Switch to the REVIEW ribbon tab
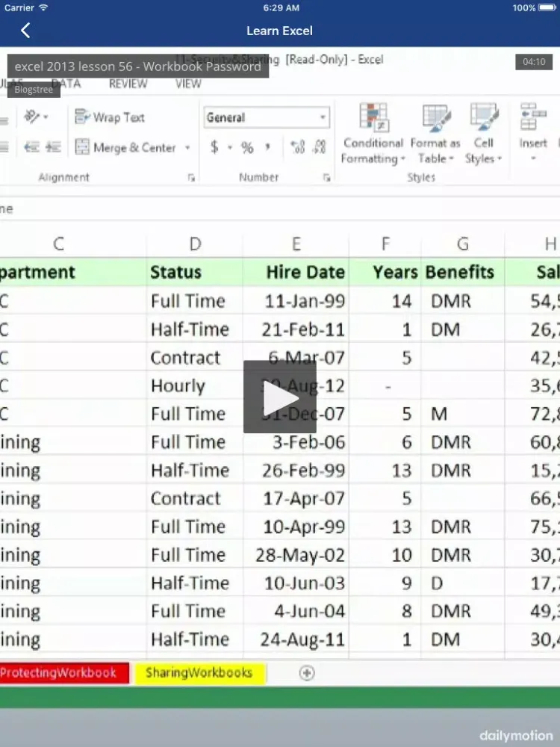The width and height of the screenshot is (560, 747). pos(128,84)
